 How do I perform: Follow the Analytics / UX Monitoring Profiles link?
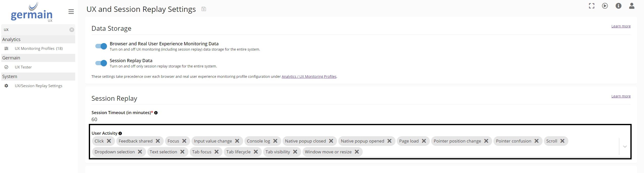pos(309,77)
